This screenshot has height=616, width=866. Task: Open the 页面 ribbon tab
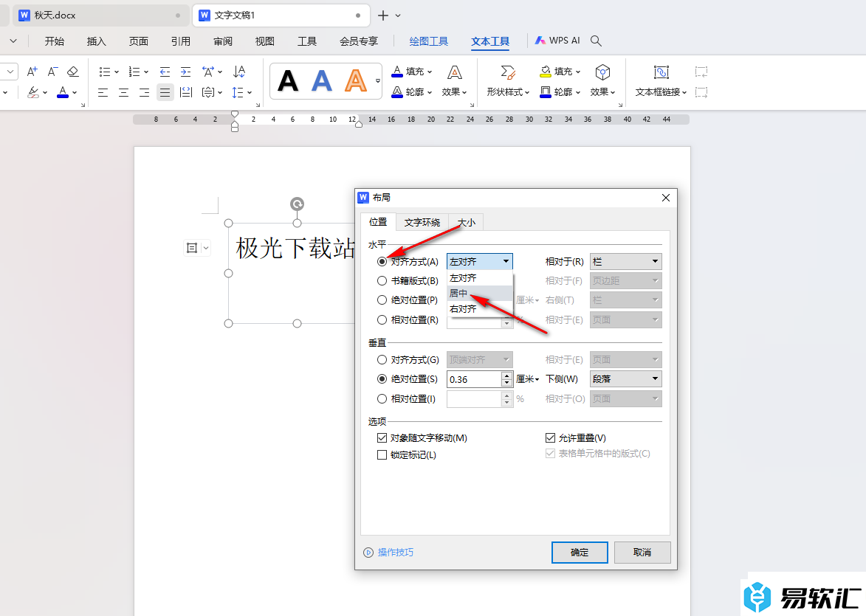139,41
